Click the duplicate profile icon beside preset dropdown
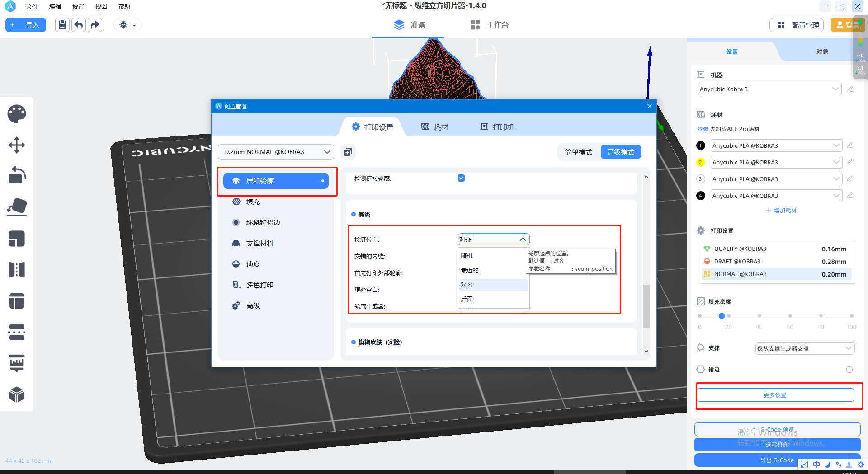The height and width of the screenshot is (474, 868). pyautogui.click(x=348, y=152)
